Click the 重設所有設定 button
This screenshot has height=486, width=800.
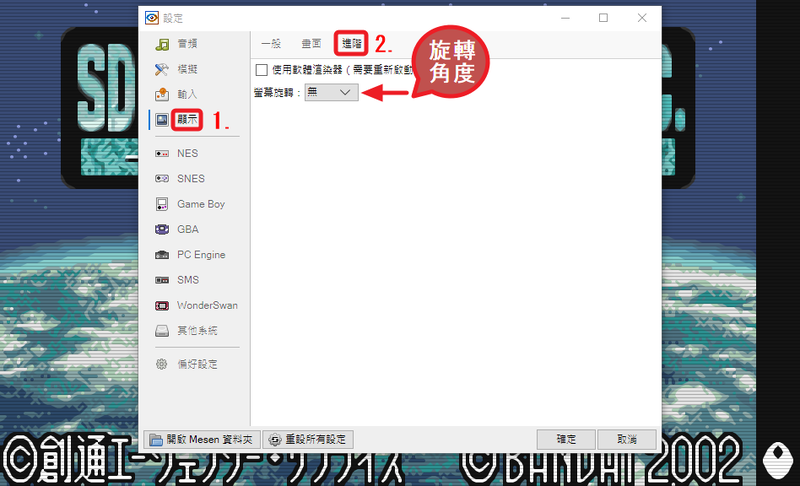tap(308, 440)
